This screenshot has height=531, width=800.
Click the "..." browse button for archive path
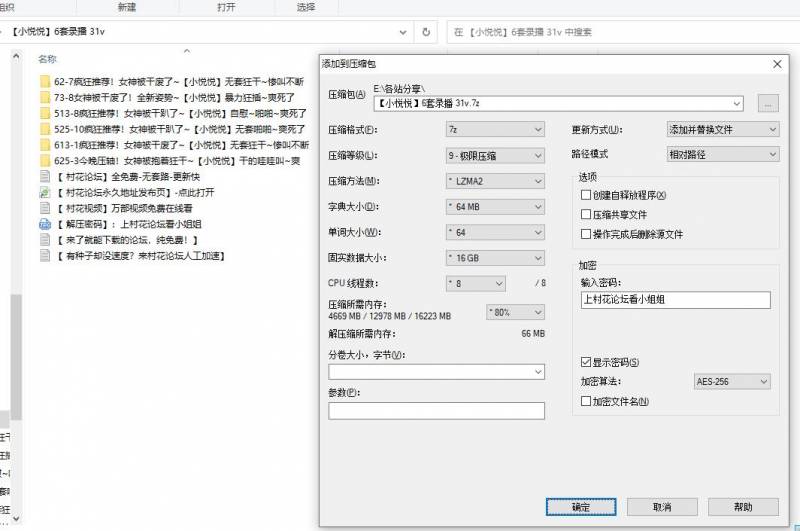(x=768, y=103)
